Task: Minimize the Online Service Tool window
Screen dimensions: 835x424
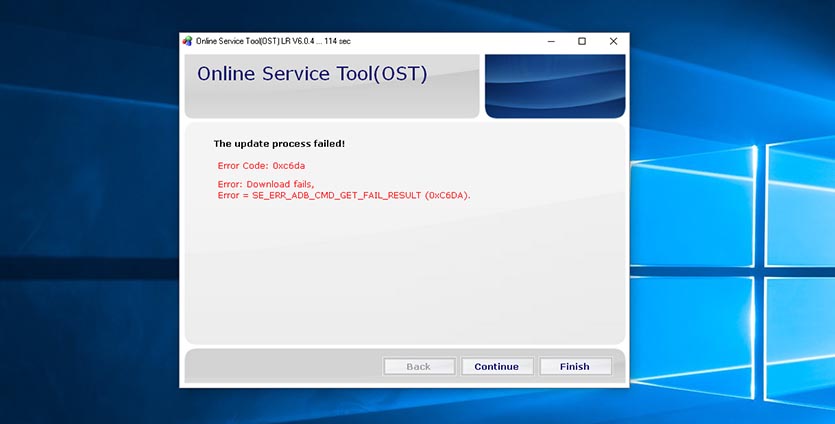Action: coord(551,41)
